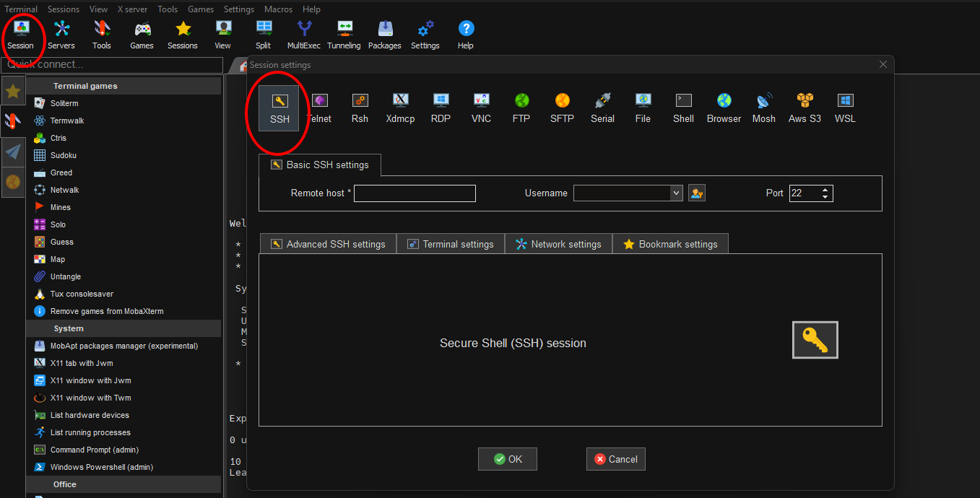The image size is (980, 498).
Task: Select the Xdmcp session type
Action: [x=400, y=108]
